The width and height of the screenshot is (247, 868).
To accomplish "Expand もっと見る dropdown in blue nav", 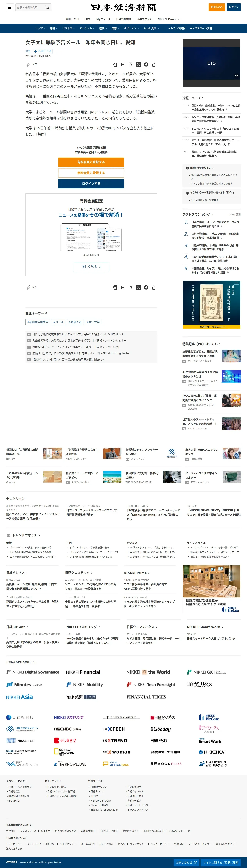I will tap(151, 28).
